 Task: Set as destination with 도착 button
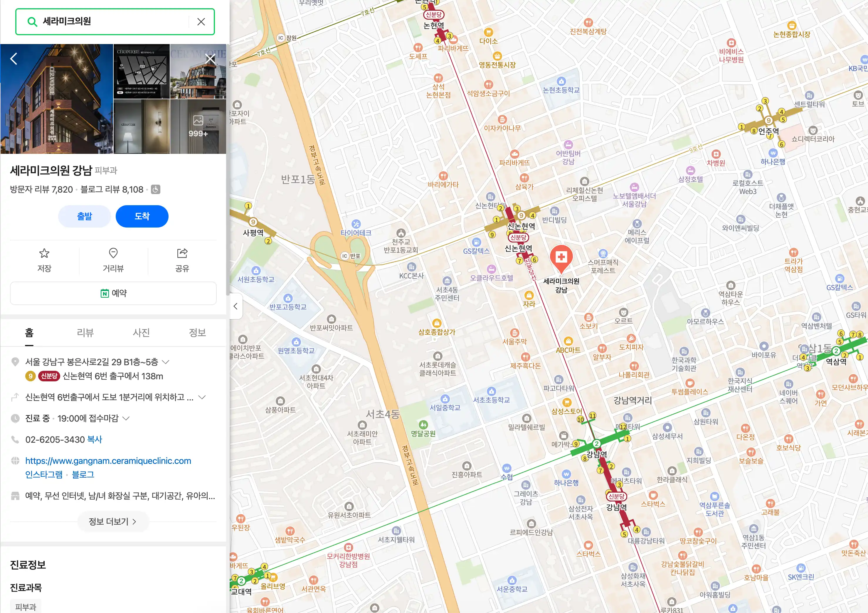pos(142,216)
